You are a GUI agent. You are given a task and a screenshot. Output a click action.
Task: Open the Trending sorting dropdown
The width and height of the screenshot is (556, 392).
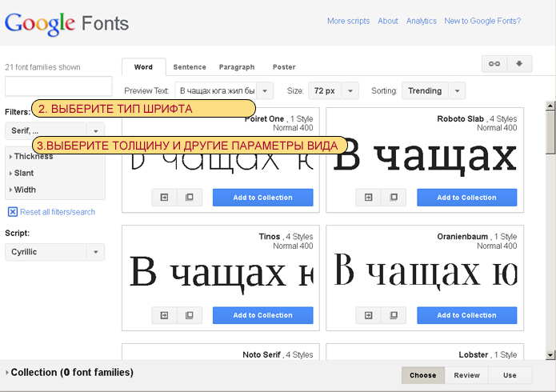click(x=434, y=91)
